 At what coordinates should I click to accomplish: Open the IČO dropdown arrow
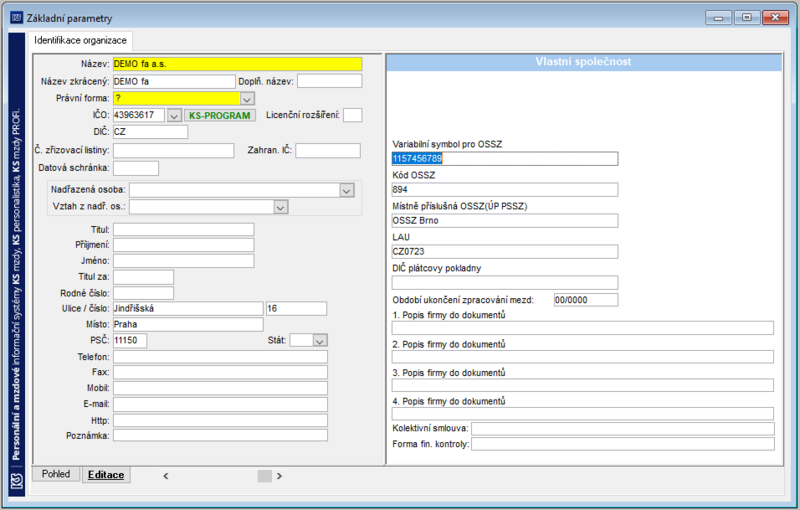point(173,115)
